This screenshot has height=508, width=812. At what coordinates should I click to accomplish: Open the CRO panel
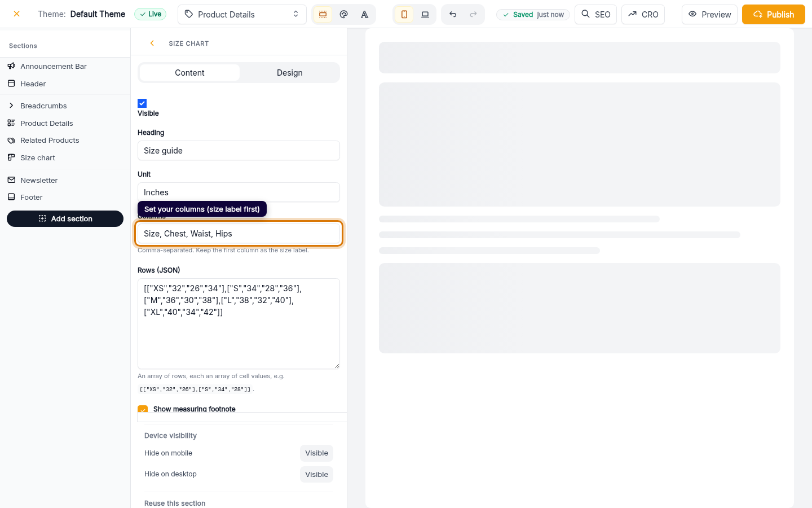pyautogui.click(x=643, y=14)
